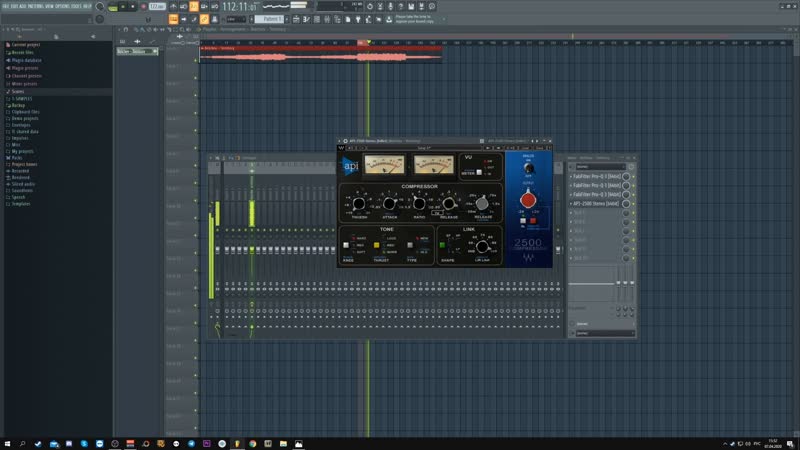The height and width of the screenshot is (450, 800).
Task: Click the red OUTPUT knob
Action: (528, 199)
